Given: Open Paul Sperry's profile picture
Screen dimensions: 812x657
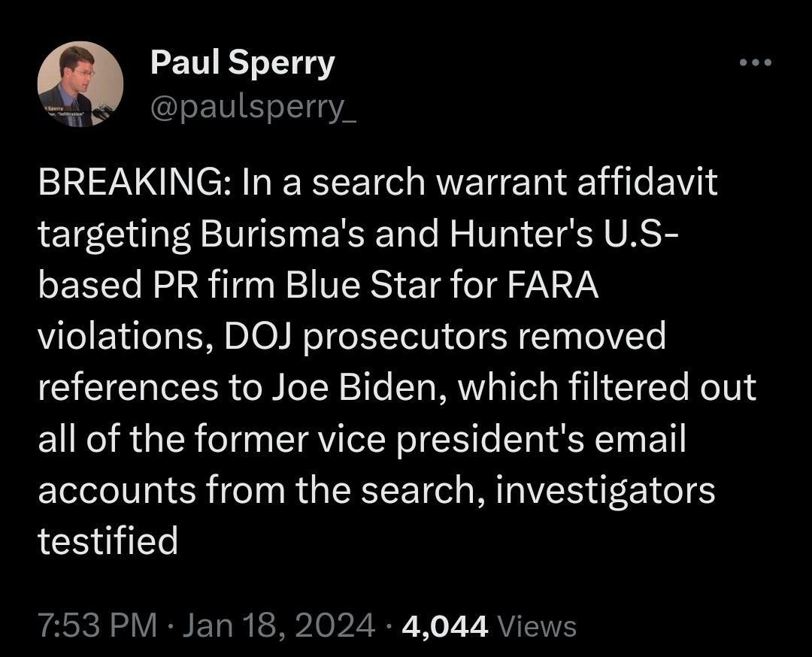Looking at the screenshot, I should pyautogui.click(x=80, y=83).
